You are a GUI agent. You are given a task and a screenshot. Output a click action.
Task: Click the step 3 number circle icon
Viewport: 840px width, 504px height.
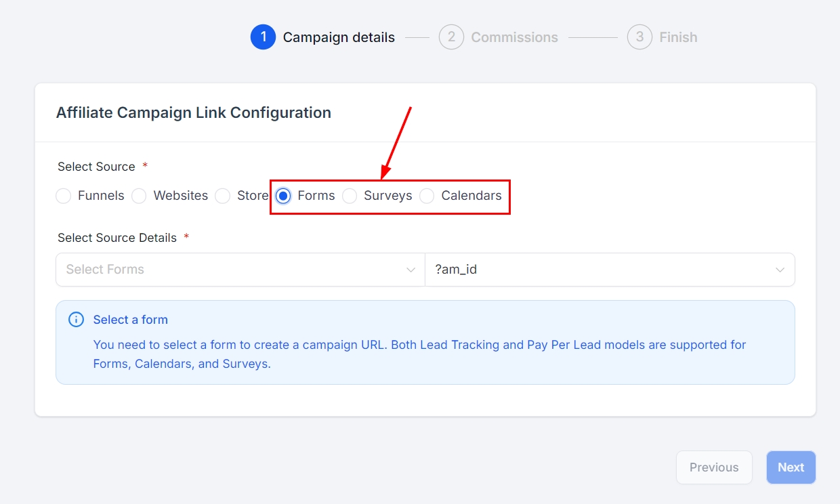(x=639, y=37)
